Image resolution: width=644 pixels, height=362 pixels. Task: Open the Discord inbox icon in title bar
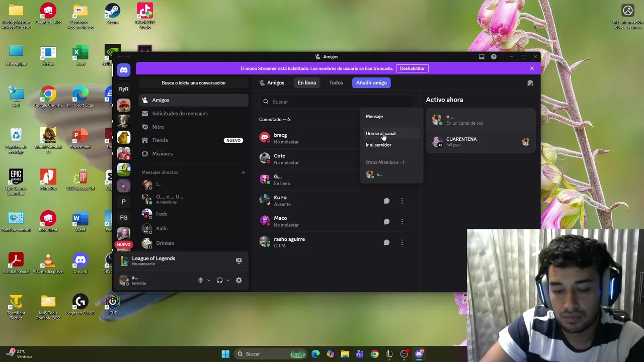pyautogui.click(x=481, y=57)
